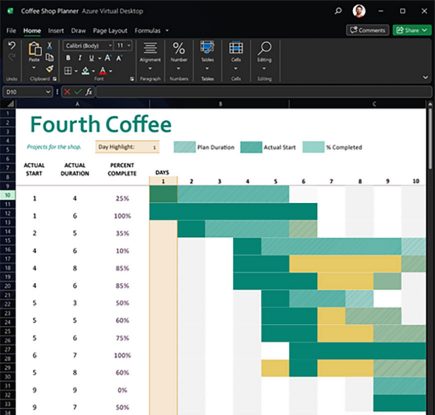Switch to the Insert tab

(x=56, y=31)
